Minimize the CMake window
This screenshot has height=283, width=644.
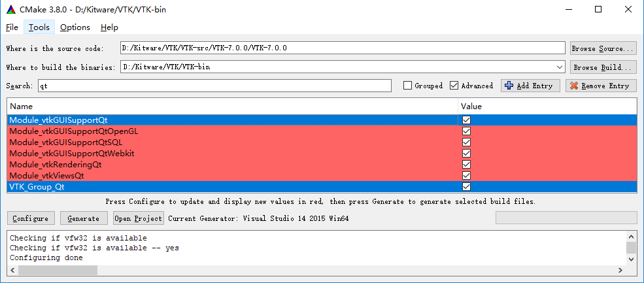(x=569, y=9)
